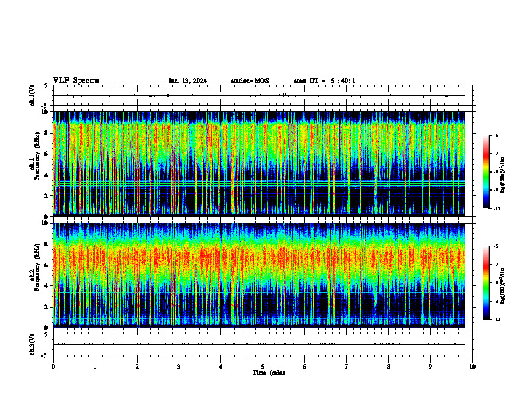Click the 'ch.1(V)' waveform axis label
Image resolution: width=532 pixels, height=411 pixels.
coord(32,95)
